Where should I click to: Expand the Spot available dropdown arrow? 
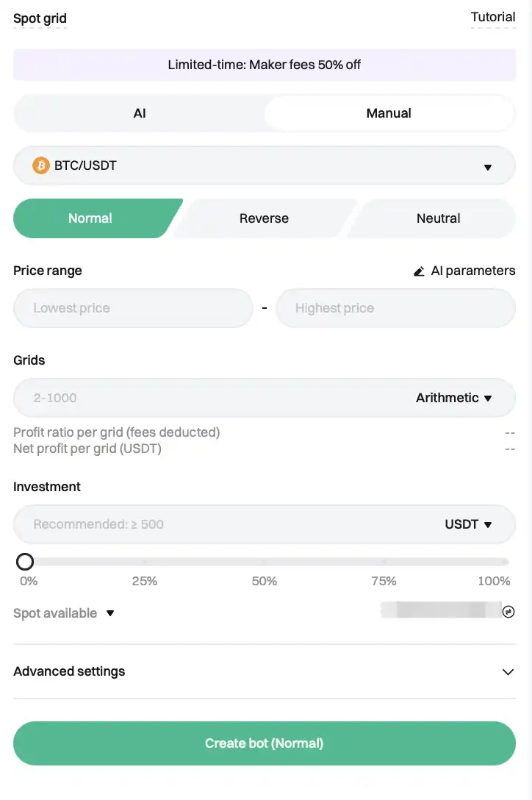[110, 612]
